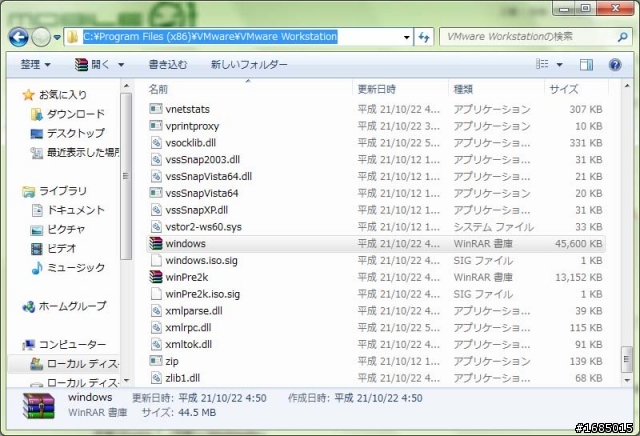Viewport: 640px width, 436px height.
Task: Click the vsocklib.dll file icon
Action: [156, 142]
